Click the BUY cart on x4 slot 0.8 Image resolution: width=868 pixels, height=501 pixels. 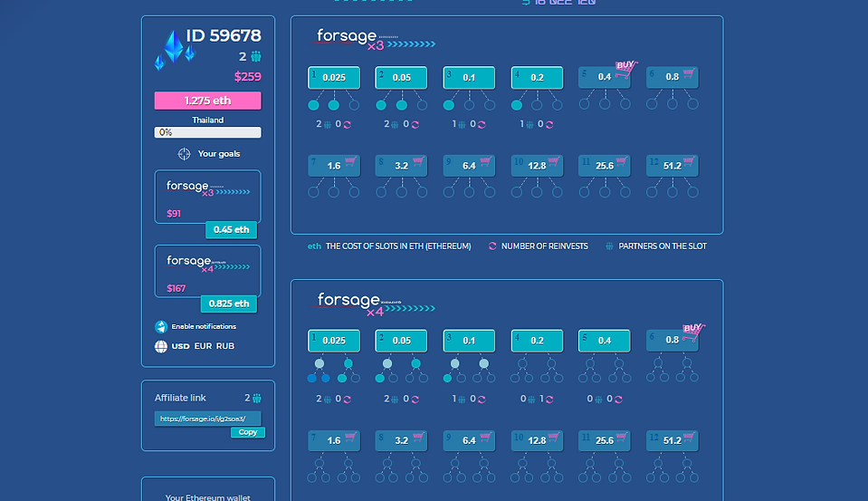tap(693, 332)
